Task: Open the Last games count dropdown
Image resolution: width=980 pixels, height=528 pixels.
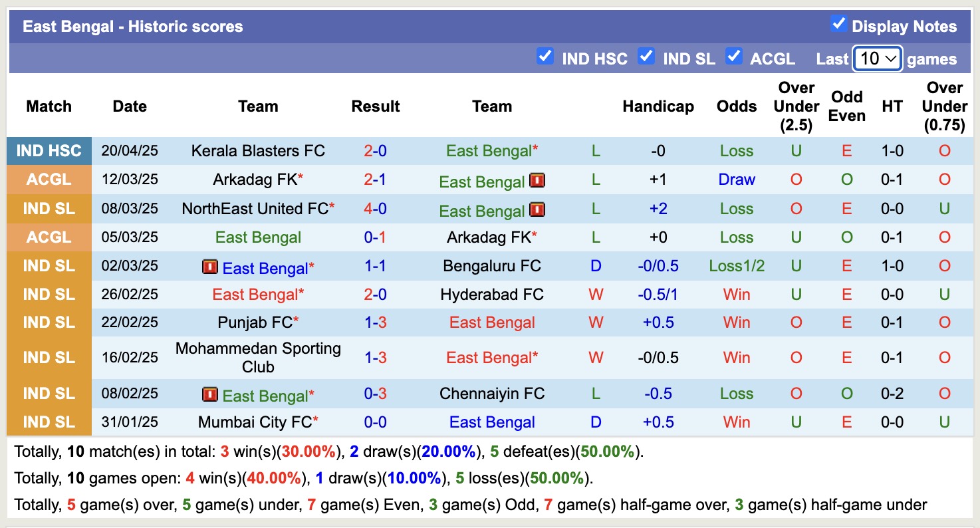Action: 878,59
